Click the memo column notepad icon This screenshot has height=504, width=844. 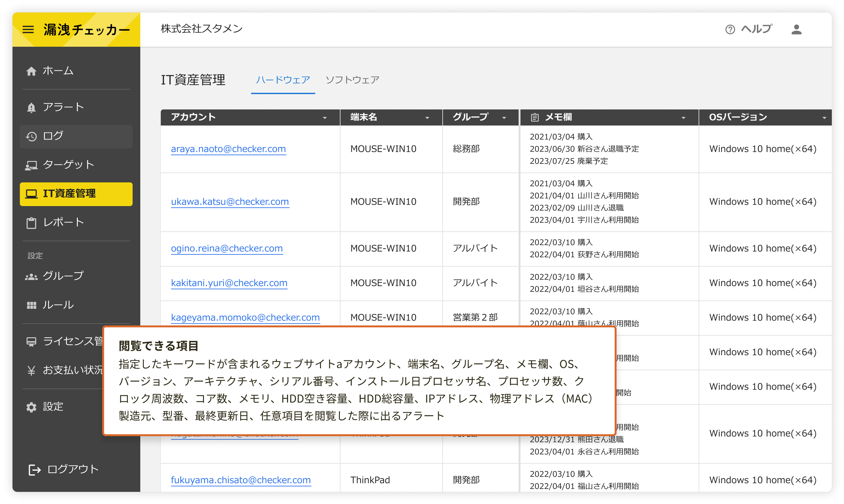pyautogui.click(x=535, y=117)
